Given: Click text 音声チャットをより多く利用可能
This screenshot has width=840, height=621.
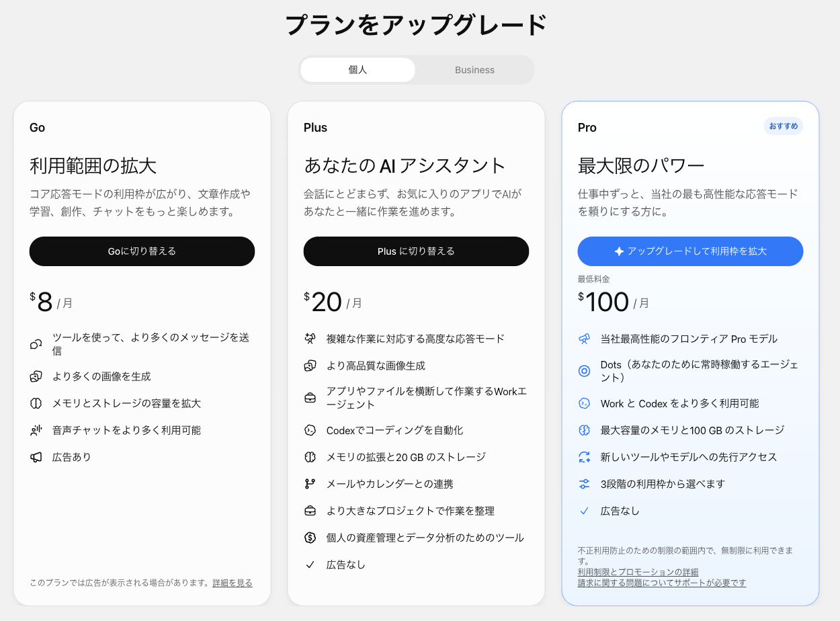Looking at the screenshot, I should (126, 430).
